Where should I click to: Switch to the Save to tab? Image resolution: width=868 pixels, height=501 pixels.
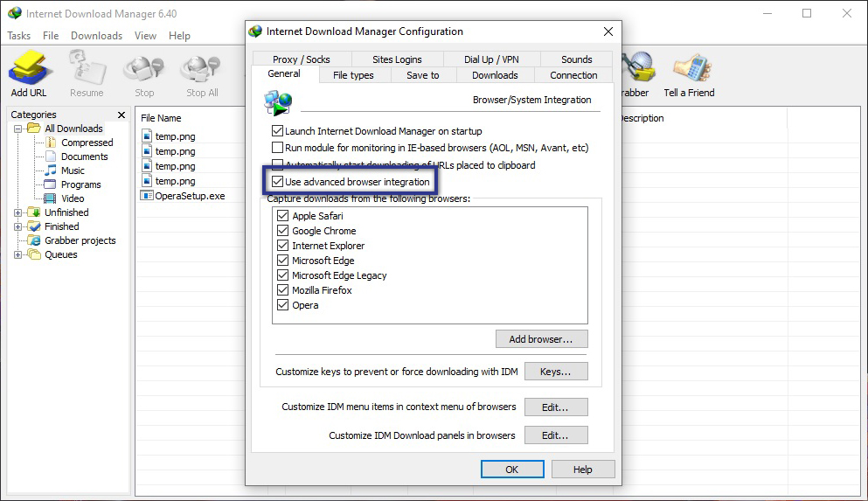pyautogui.click(x=423, y=75)
